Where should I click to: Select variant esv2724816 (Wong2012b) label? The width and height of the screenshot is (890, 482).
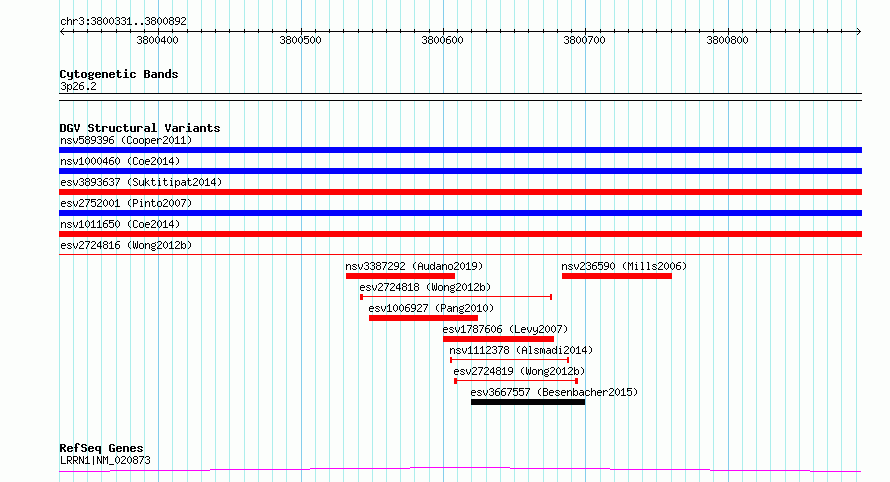click(x=126, y=245)
